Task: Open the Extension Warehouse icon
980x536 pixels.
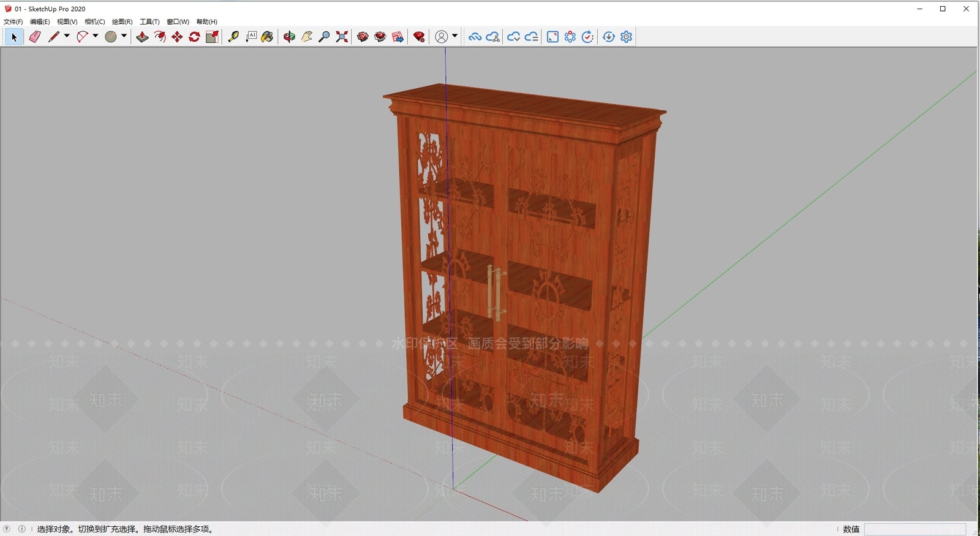Action: point(380,37)
